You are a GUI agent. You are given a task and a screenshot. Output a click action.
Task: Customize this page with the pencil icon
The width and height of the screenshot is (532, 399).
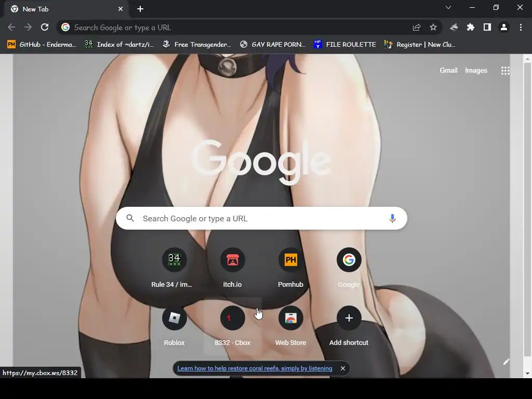tap(506, 362)
